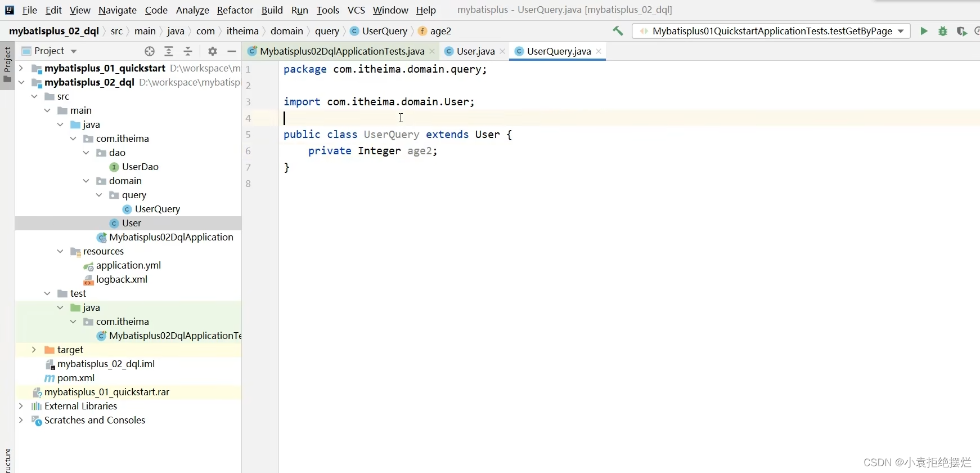Click line 6 gutter number

(248, 151)
